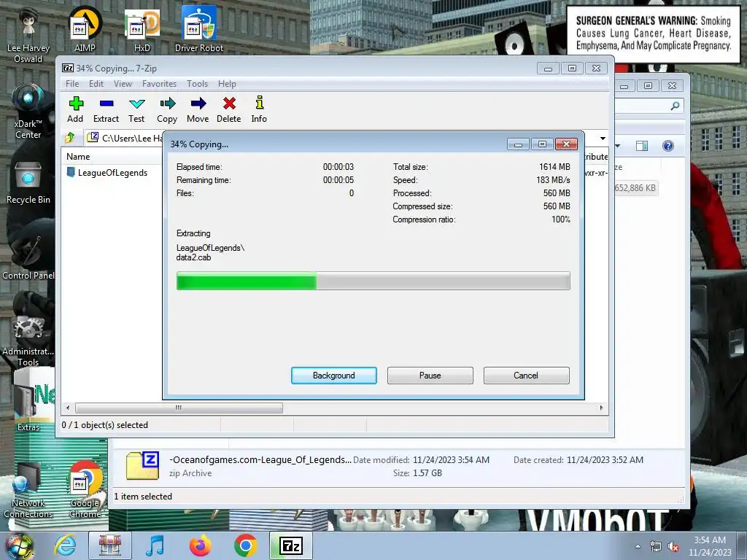The image size is (747, 560).
Task: Open the Lee Harvey Oswald desktop folder
Action: pos(28,35)
